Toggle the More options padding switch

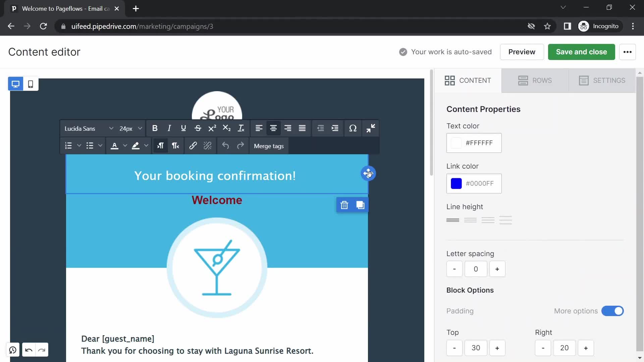[x=612, y=310]
